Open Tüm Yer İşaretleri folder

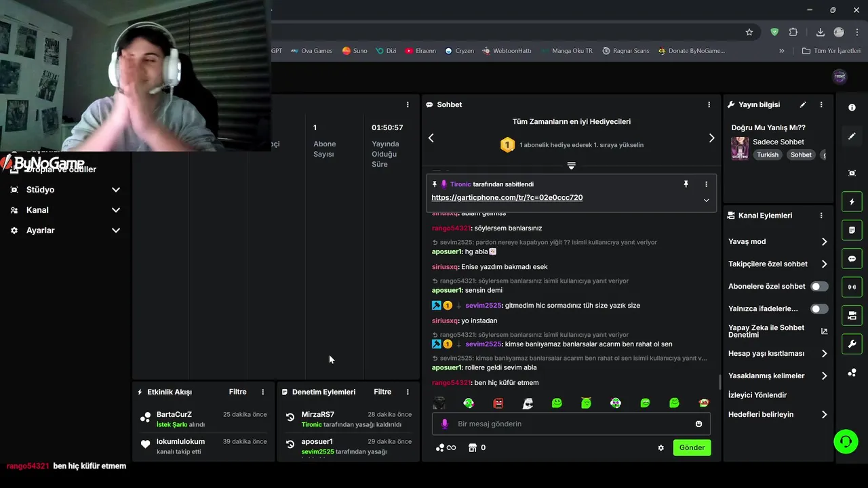(831, 51)
